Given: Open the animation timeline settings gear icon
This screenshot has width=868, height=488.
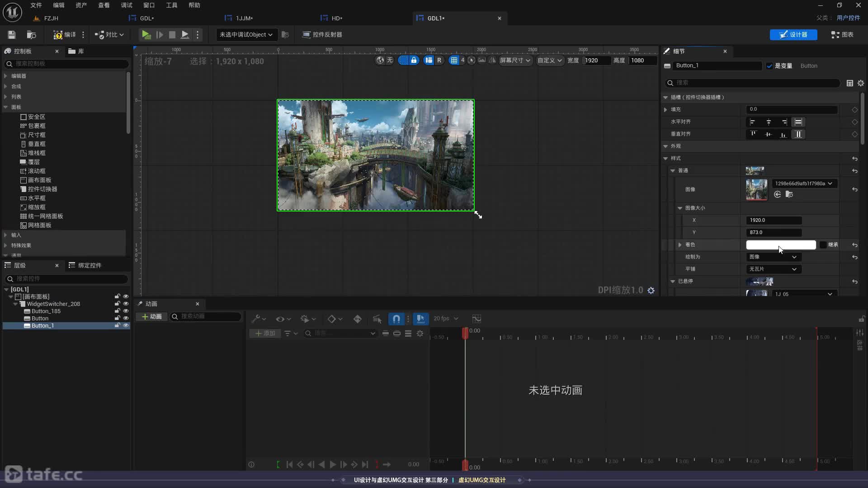Looking at the screenshot, I should point(420,333).
